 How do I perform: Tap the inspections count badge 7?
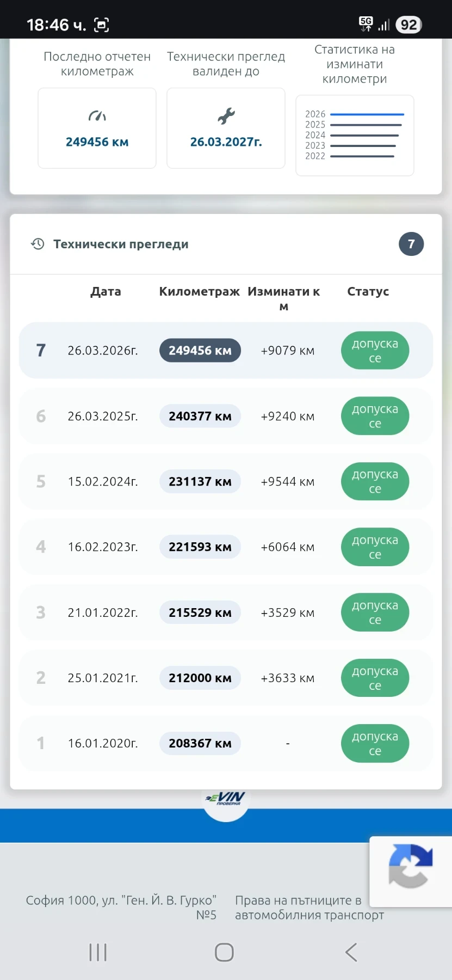(x=411, y=244)
